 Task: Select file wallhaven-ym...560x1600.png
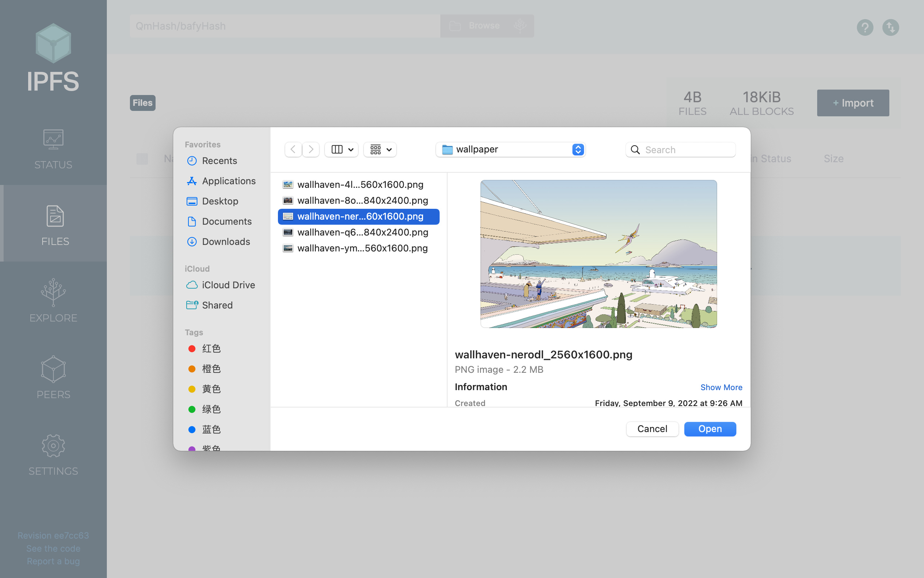coord(358,249)
